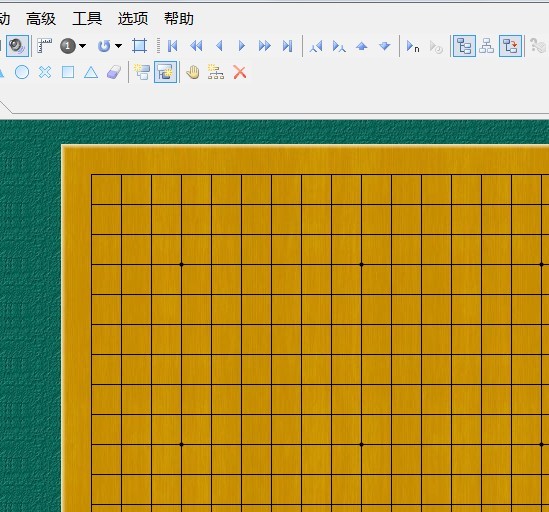Select the cross mark tool
This screenshot has height=512, width=549.
click(45, 72)
